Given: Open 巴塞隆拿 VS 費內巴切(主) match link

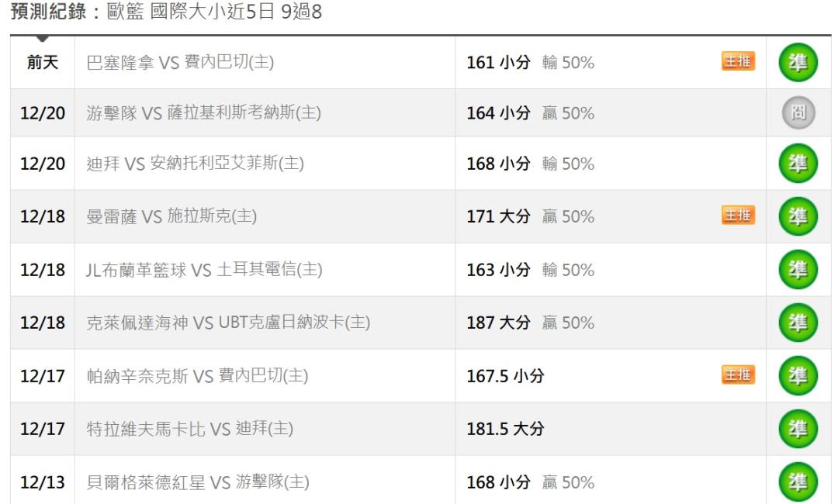Looking at the screenshot, I should [x=180, y=63].
